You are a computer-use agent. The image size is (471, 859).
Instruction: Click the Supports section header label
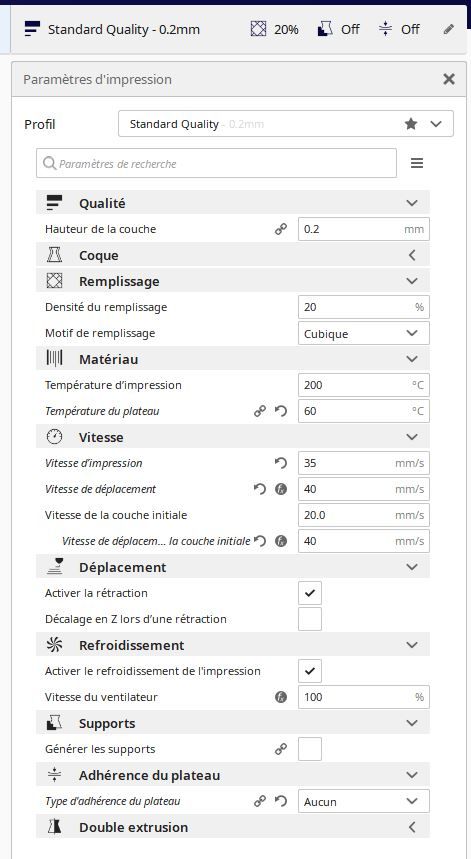point(107,724)
